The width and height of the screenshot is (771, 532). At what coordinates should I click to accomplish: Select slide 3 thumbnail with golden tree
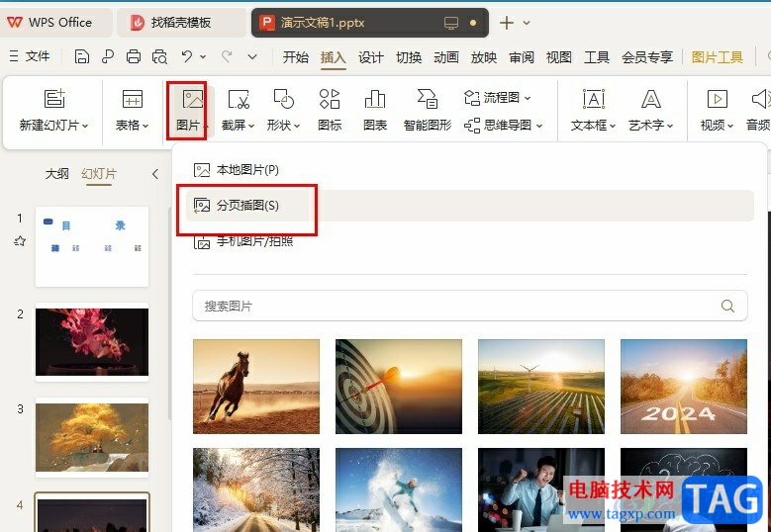[92, 437]
